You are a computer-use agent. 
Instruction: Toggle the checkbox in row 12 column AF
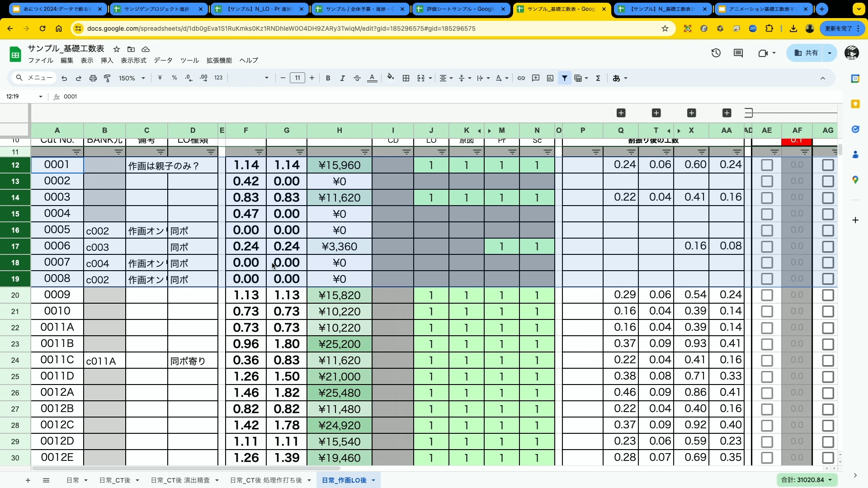[797, 165]
